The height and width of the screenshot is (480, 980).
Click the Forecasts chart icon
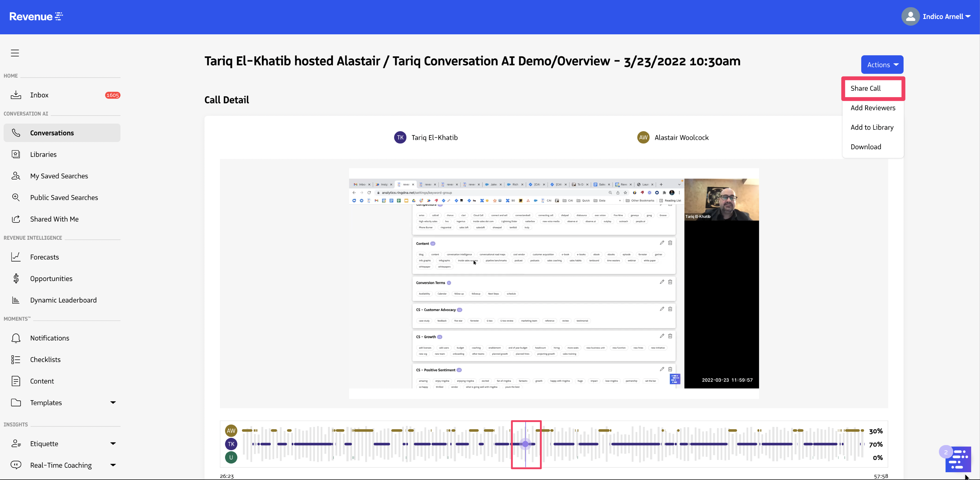tap(16, 257)
